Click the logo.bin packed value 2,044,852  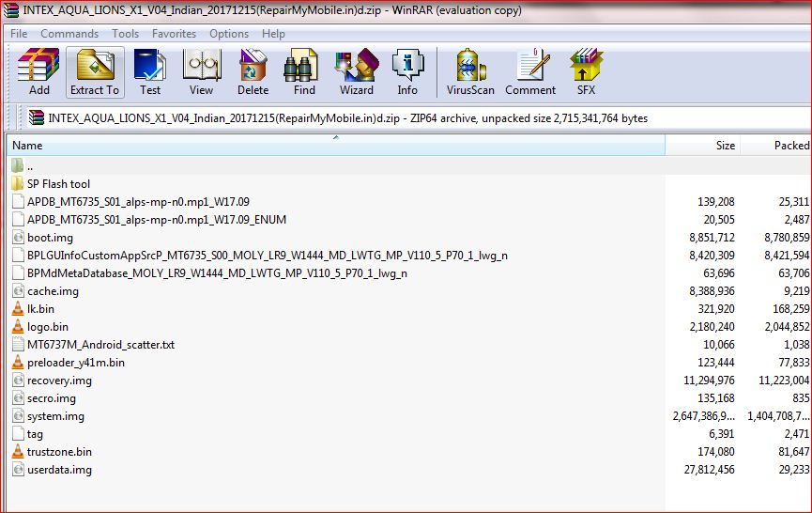coord(787,326)
